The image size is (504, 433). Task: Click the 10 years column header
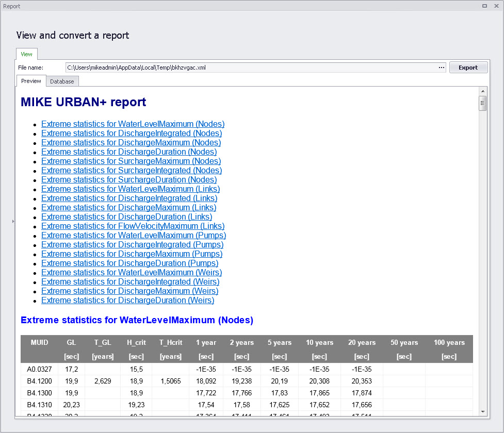click(x=319, y=343)
